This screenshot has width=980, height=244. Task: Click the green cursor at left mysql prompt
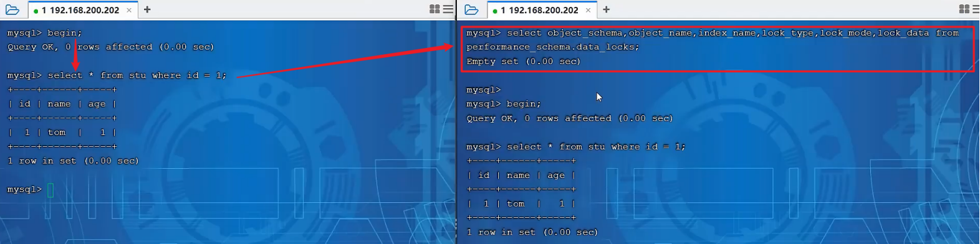(50, 190)
